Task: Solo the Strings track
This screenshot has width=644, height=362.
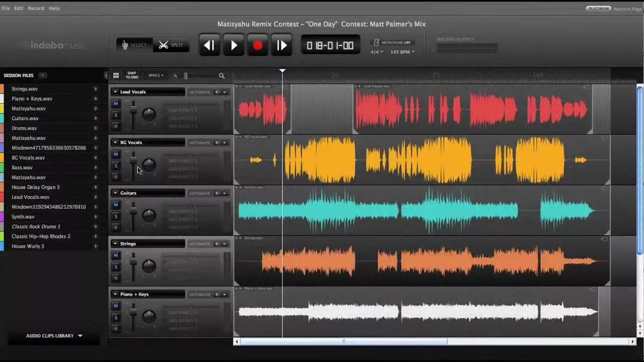Action: [116, 267]
